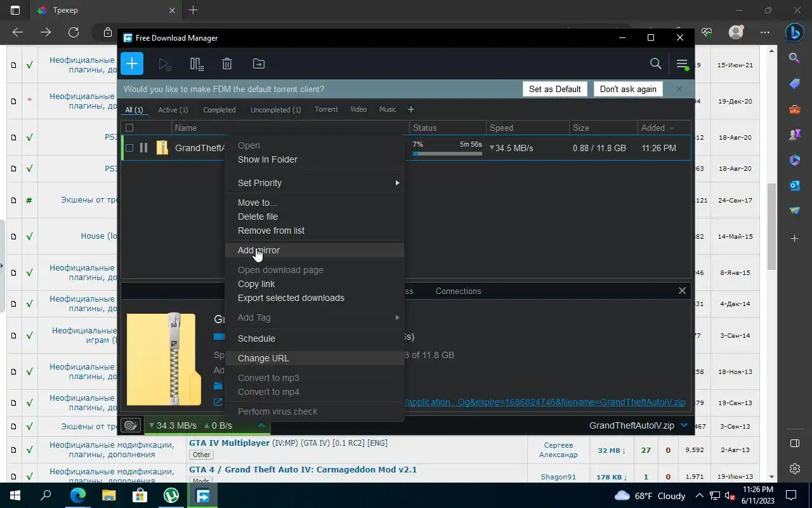Pause the GrandTheftAutoIV download
Screen dimensions: 812x508
(143, 148)
